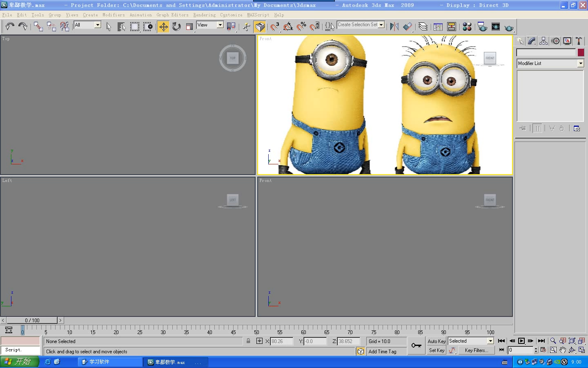Switch to the Display command panel tab

[x=567, y=41]
